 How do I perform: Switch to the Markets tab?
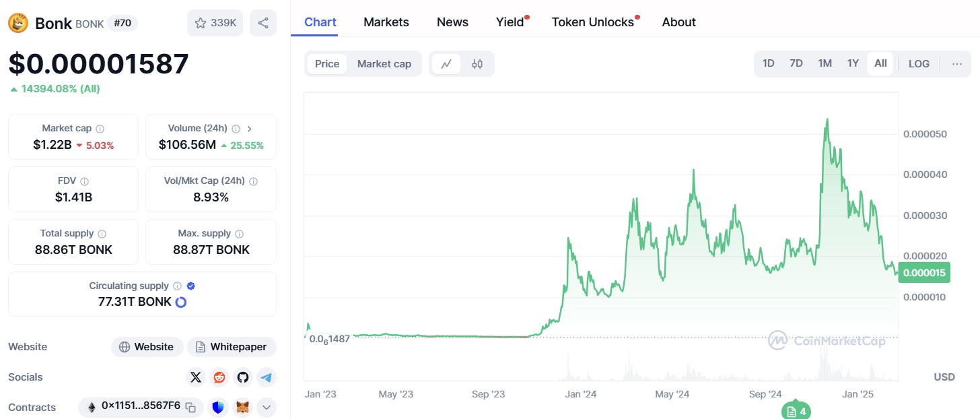[x=386, y=22]
